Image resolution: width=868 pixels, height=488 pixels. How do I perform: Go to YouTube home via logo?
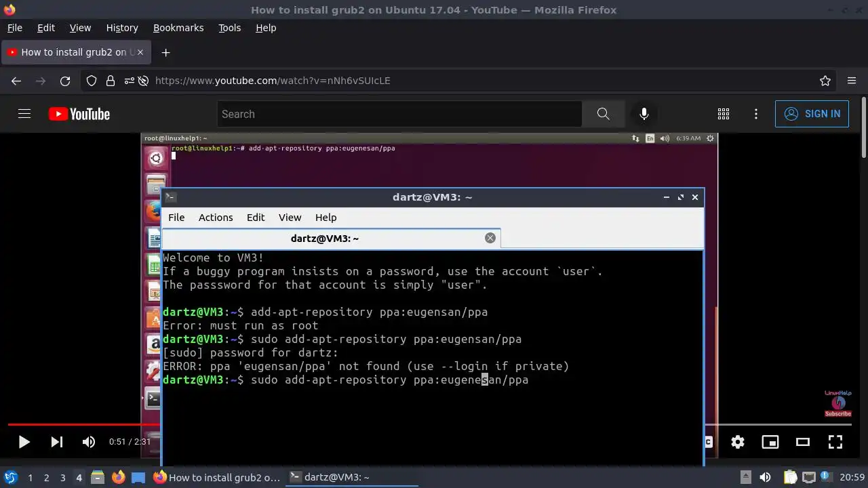tap(79, 114)
